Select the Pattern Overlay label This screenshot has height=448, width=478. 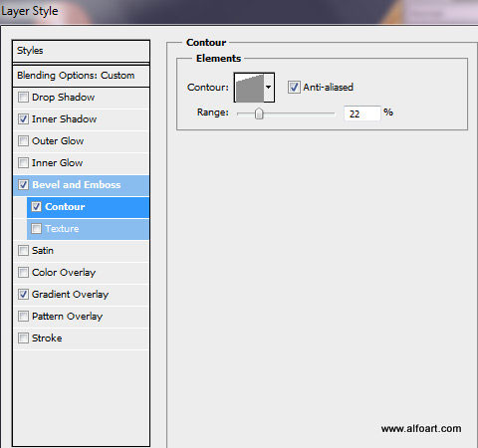pos(67,317)
